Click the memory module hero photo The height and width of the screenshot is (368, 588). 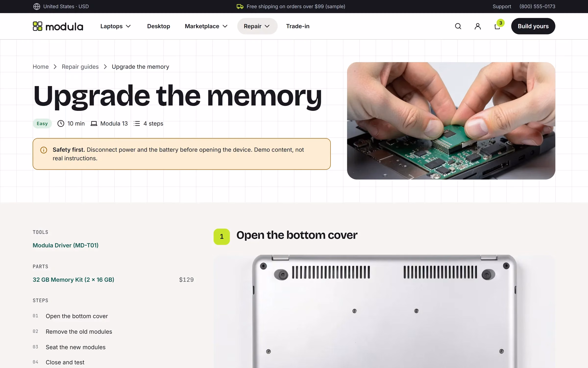[x=451, y=121]
